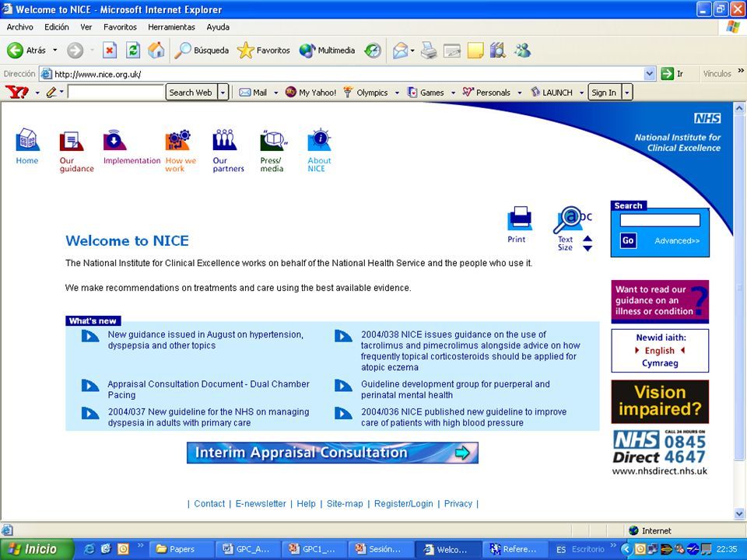This screenshot has height=560, width=747.
Task: Click the Text Size magnifier icon
Action: pyautogui.click(x=572, y=220)
